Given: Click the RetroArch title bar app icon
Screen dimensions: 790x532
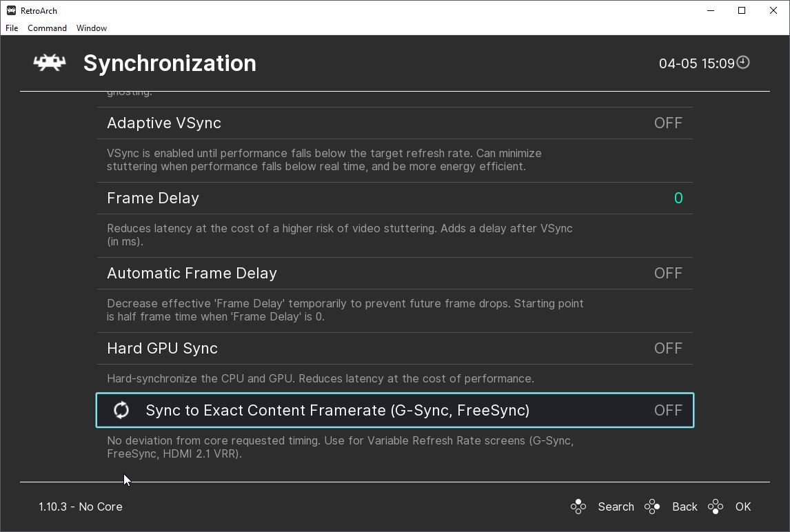Looking at the screenshot, I should click(x=11, y=10).
